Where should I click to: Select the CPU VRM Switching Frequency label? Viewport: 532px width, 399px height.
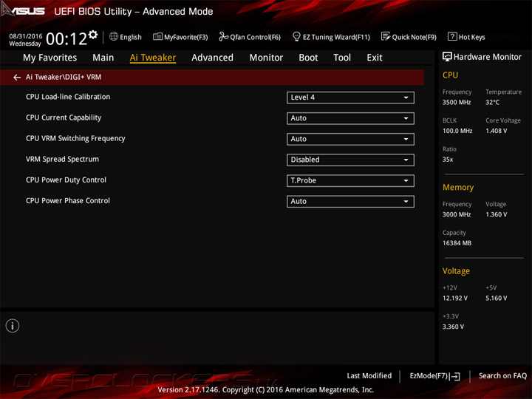(x=75, y=138)
